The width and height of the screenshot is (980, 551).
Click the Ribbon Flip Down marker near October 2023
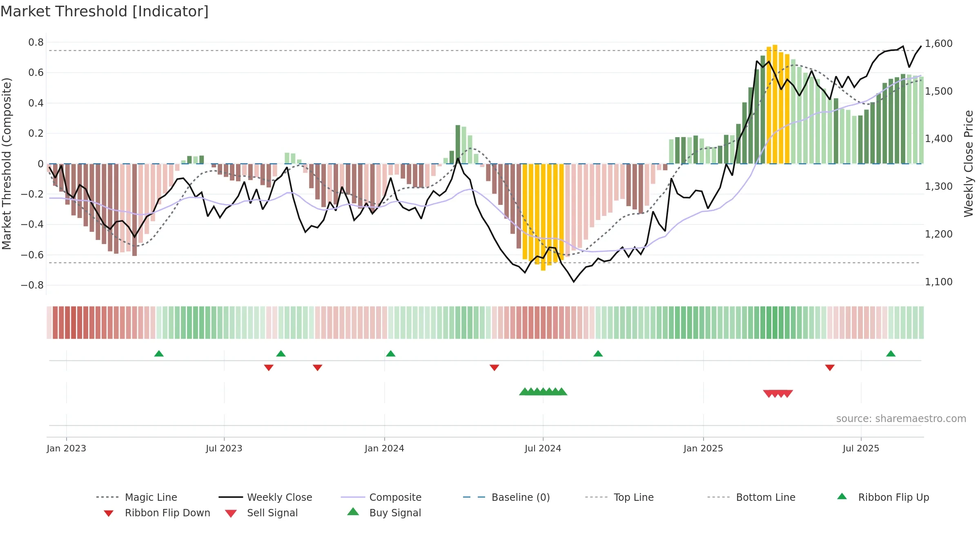pos(318,368)
